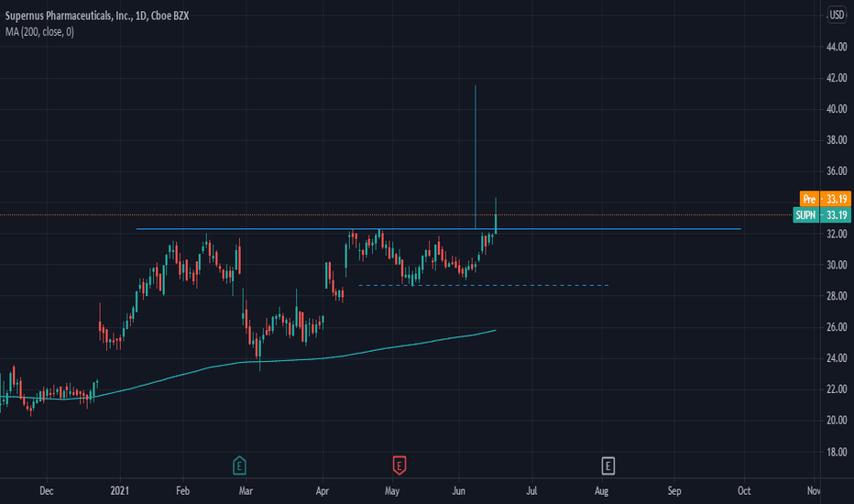Screen dimensions: 854x504
Task: Select the dashed blue support line
Action: [484, 286]
